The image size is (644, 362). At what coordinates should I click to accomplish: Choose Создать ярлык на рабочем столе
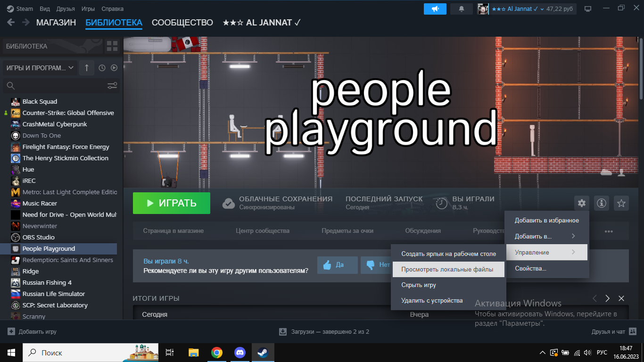pos(448,254)
